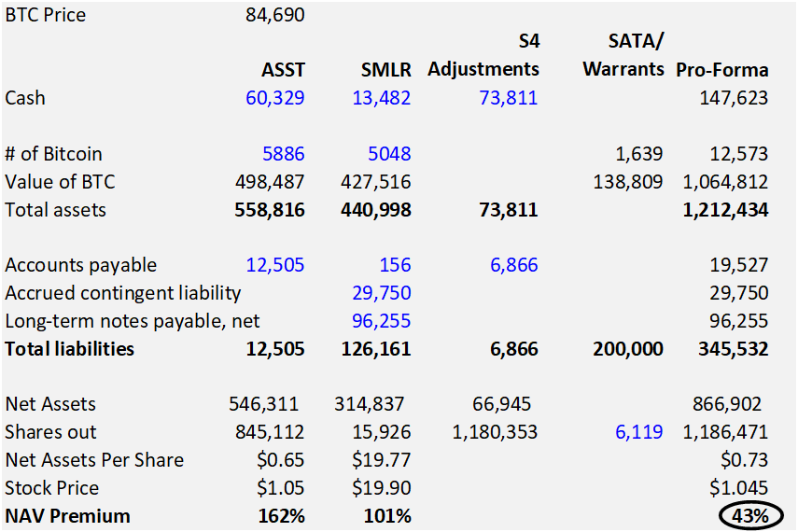
Task: Select blue SMLR contingent liability 29,750
Action: pyautogui.click(x=381, y=293)
